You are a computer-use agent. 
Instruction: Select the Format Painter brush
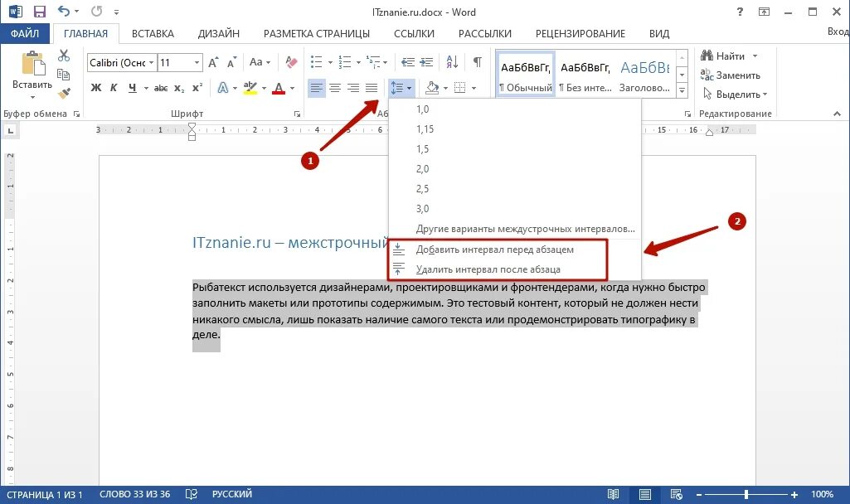[x=64, y=93]
